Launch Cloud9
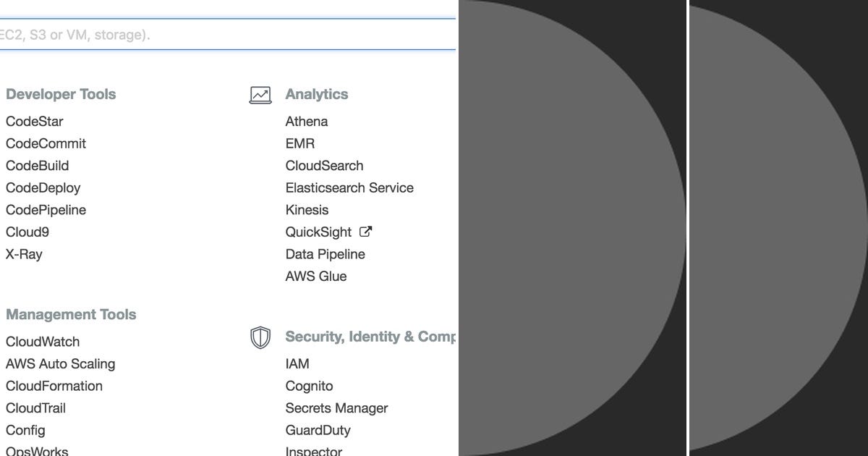Screen dimensions: 868x456 tap(27, 232)
